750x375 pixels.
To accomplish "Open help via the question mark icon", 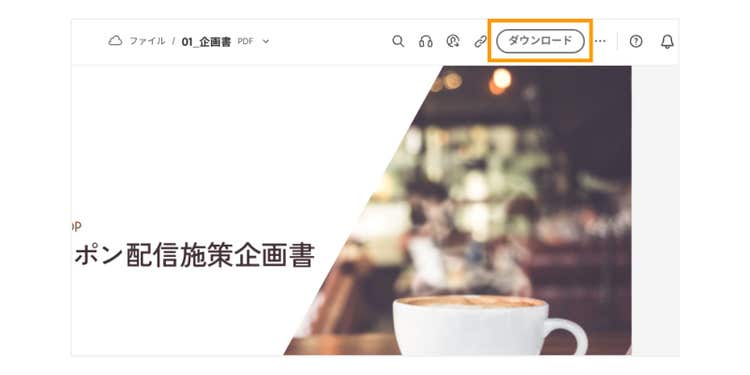I will point(636,41).
